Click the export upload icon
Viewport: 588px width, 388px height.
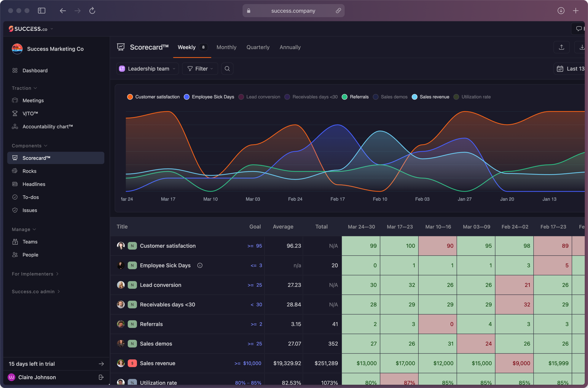click(561, 47)
